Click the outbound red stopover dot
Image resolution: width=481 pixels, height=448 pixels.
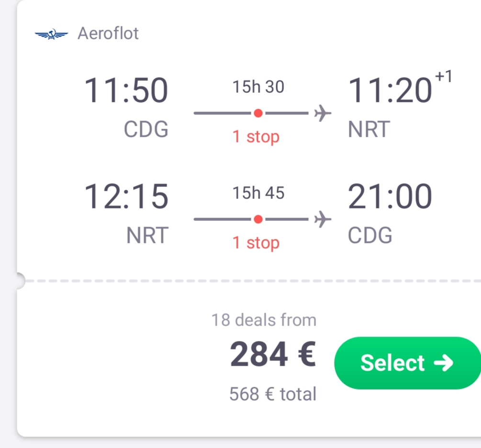tap(258, 113)
